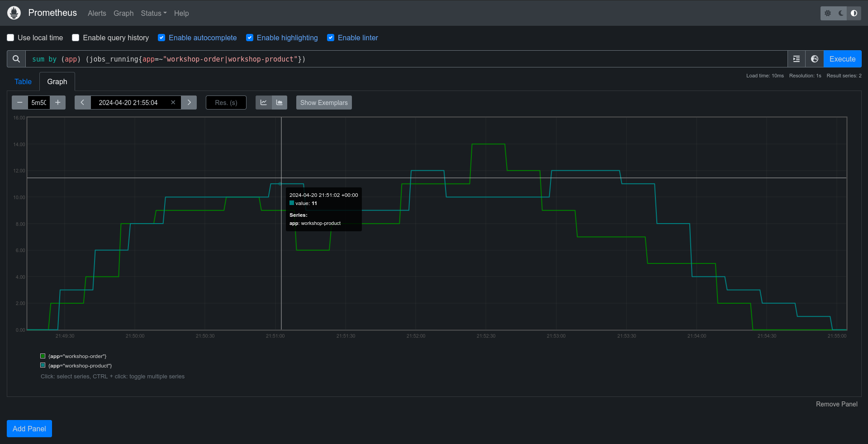Disable the linter checkbox
This screenshot has width=868, height=444.
pyautogui.click(x=331, y=38)
